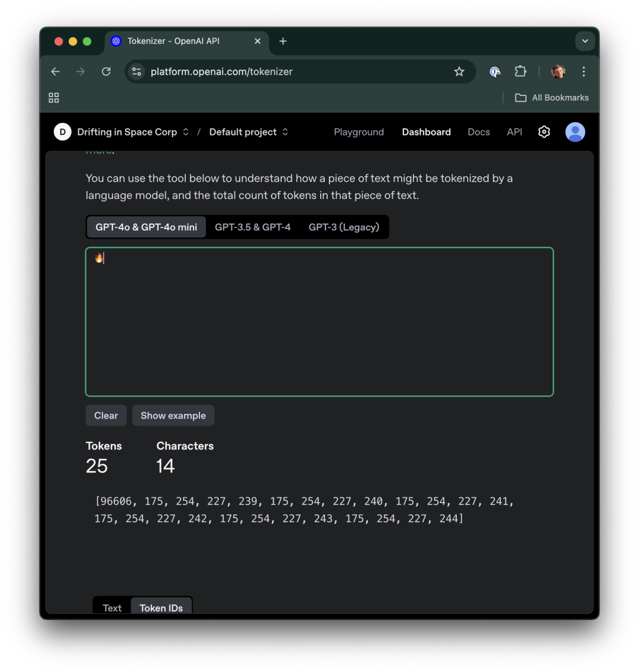Open the Default project switcher
The height and width of the screenshot is (672, 639).
(248, 132)
